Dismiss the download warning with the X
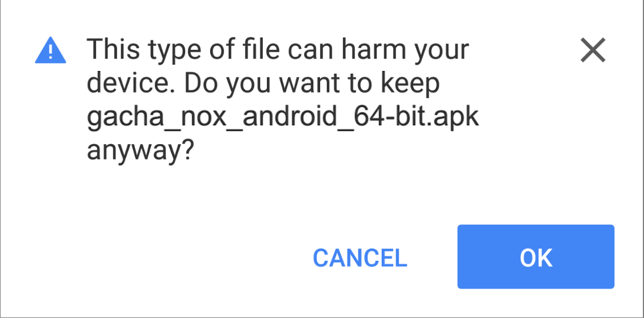Screen dimensions: 644x318 click(593, 50)
